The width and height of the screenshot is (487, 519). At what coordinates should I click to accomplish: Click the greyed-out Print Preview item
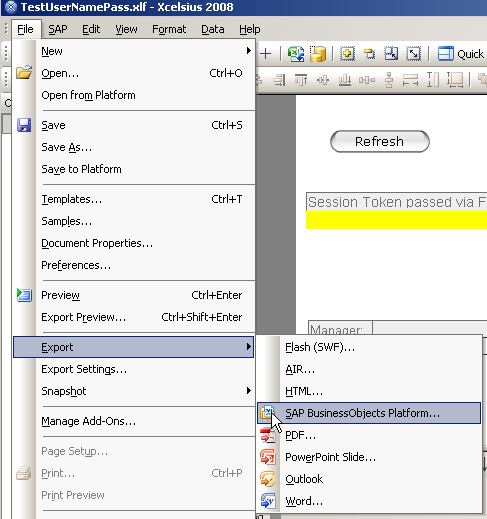click(x=133, y=495)
